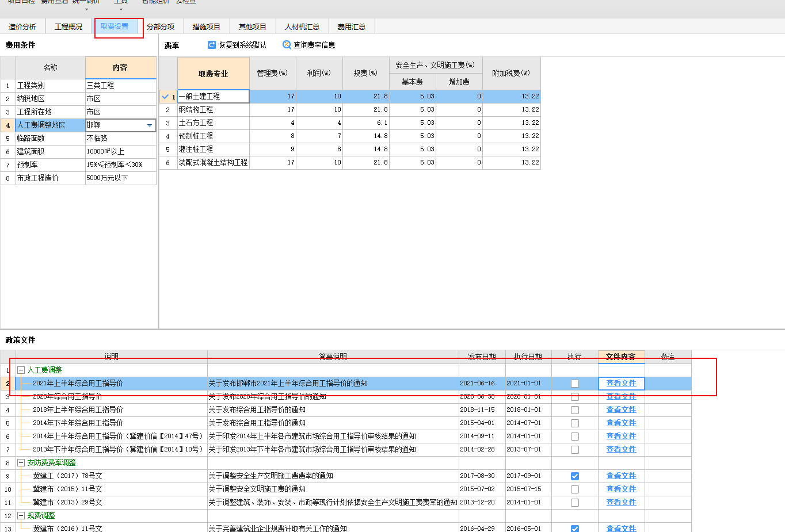Select policy row 冀建市（2013）29号文
785x532 pixels.
tap(345, 502)
